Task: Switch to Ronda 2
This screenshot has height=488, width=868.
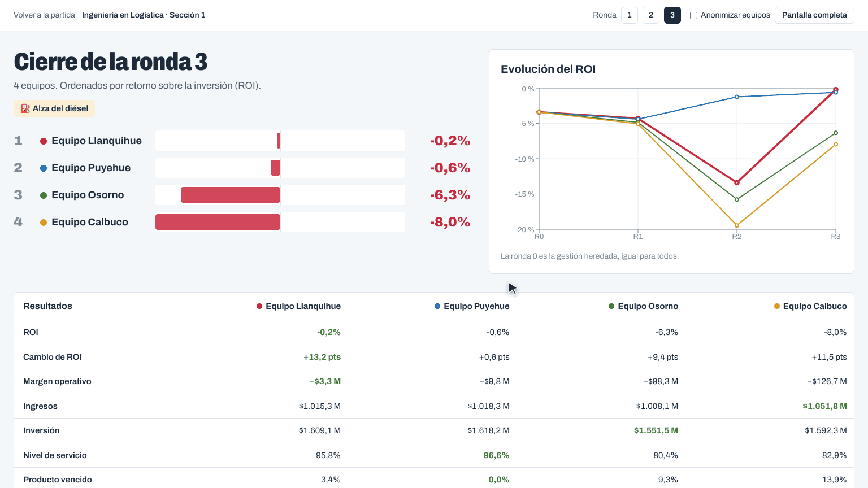Action: (x=651, y=15)
